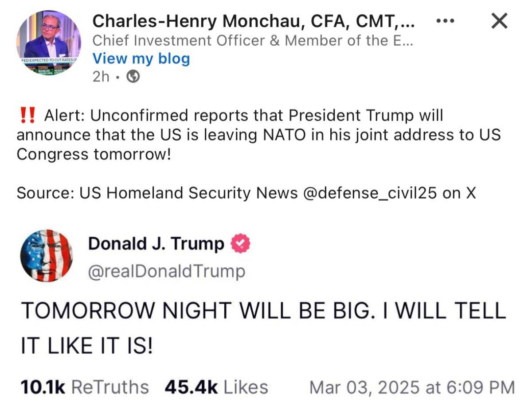Open Charles-Henry Monchau's profile picture
The width and height of the screenshot is (532, 410).
click(49, 43)
